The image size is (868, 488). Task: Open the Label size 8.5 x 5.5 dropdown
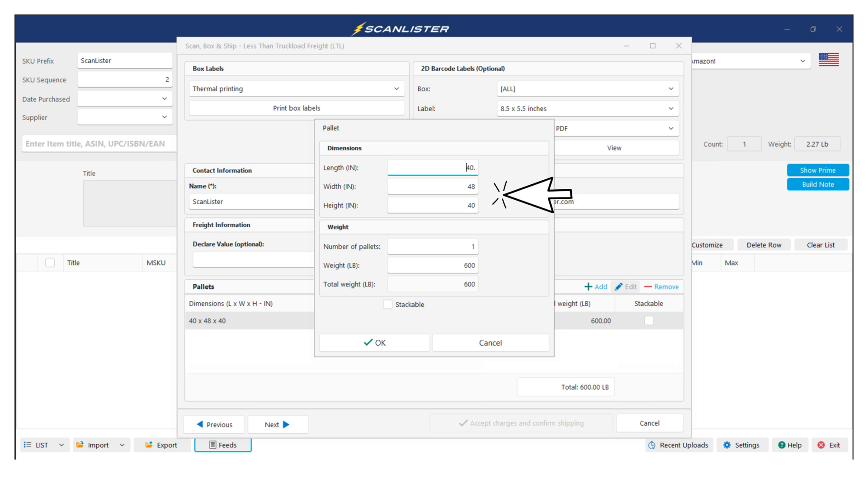[670, 109]
